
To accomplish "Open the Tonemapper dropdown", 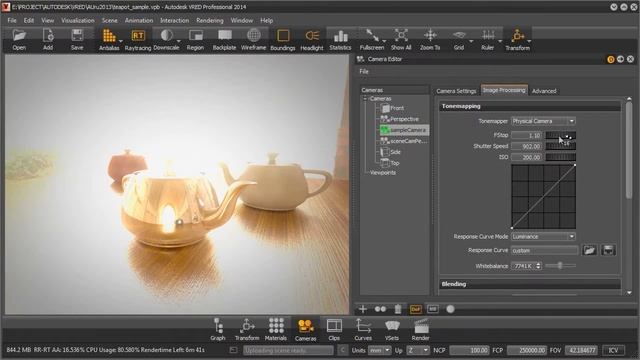I will [543, 121].
